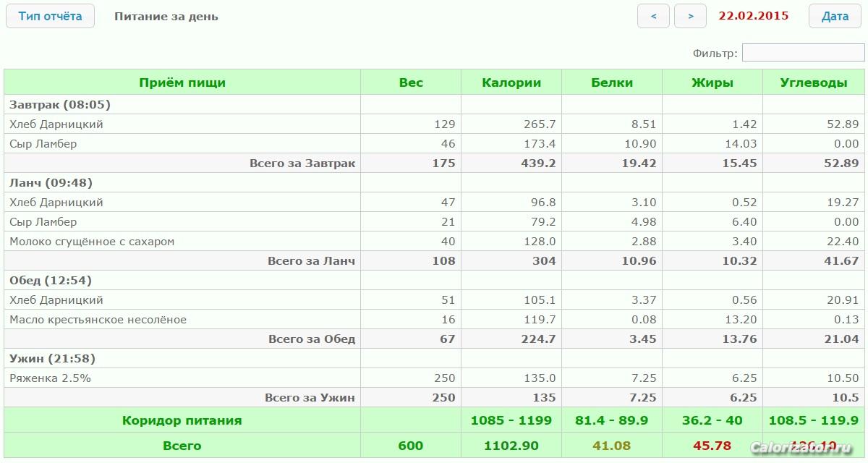Image resolution: width=868 pixels, height=463 pixels.
Task: Click Масло крестьянское несолёное entry
Action: (x=98, y=320)
